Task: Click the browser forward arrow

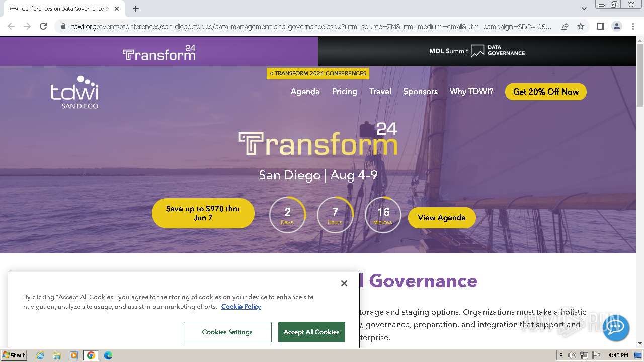Action: 27,26
